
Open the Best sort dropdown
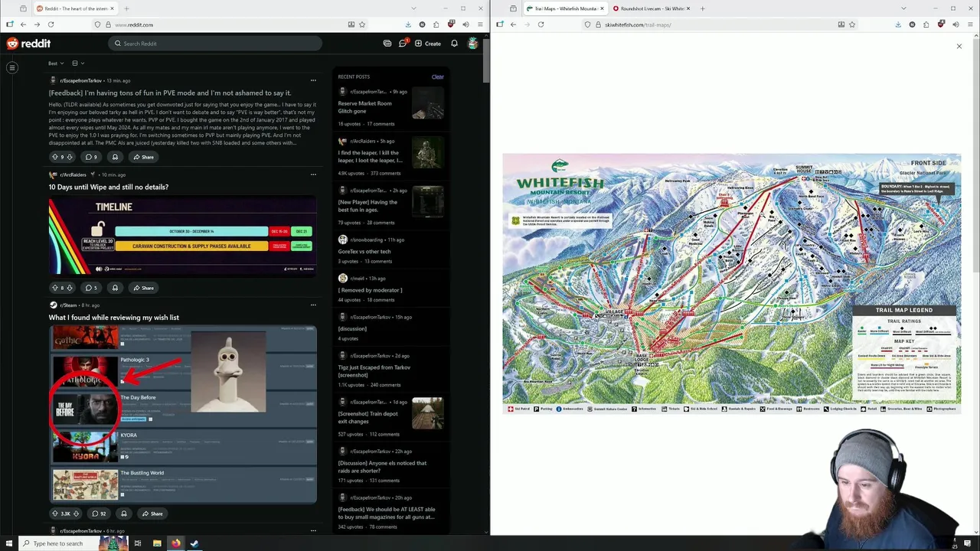(x=55, y=63)
